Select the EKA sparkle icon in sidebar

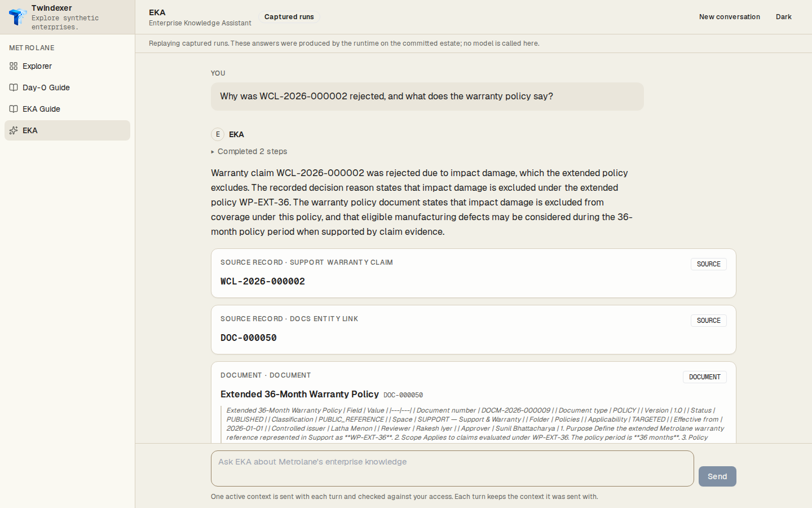click(x=14, y=130)
